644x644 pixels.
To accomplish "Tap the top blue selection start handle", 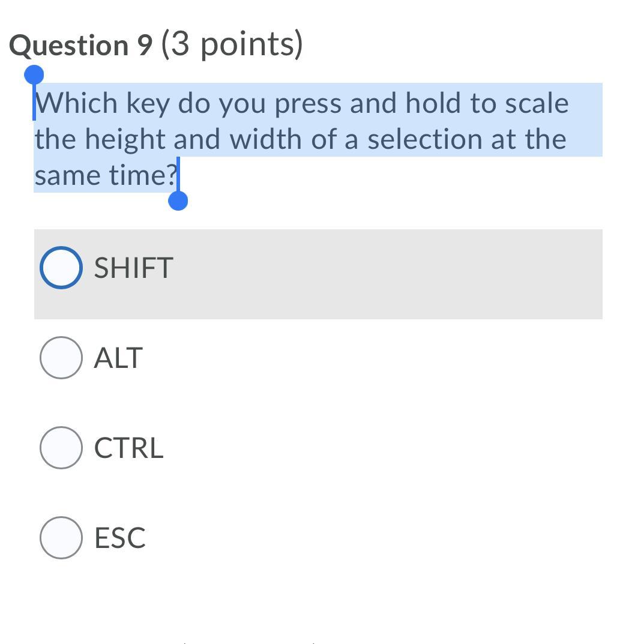I will [x=34, y=75].
